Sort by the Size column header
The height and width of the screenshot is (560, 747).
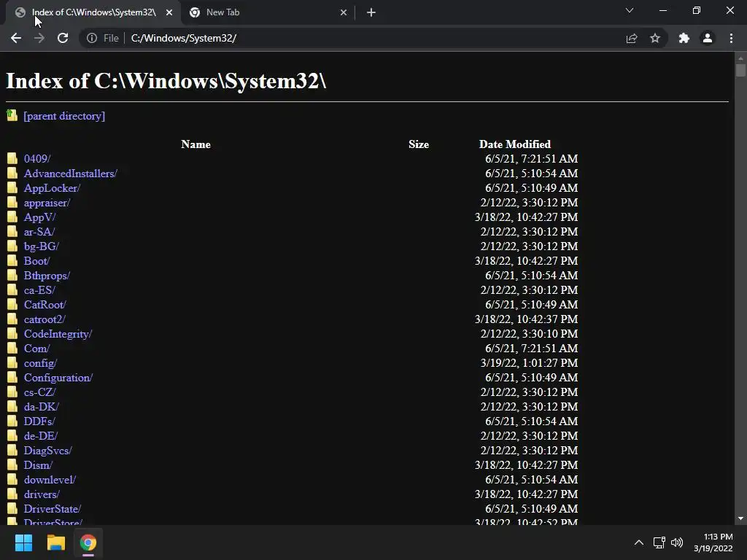point(419,144)
